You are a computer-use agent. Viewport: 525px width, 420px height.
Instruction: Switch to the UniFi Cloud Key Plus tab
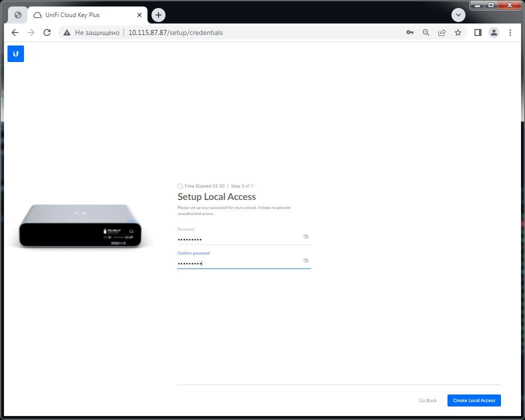pyautogui.click(x=87, y=15)
